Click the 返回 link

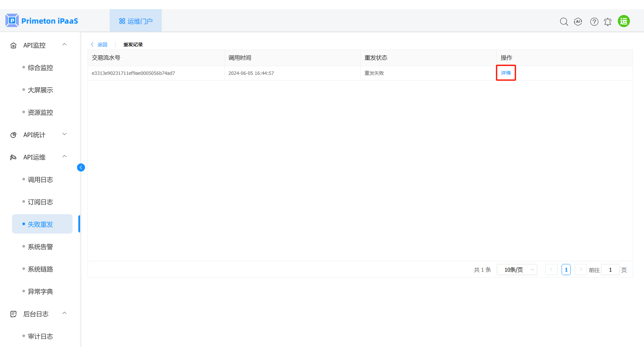click(102, 45)
